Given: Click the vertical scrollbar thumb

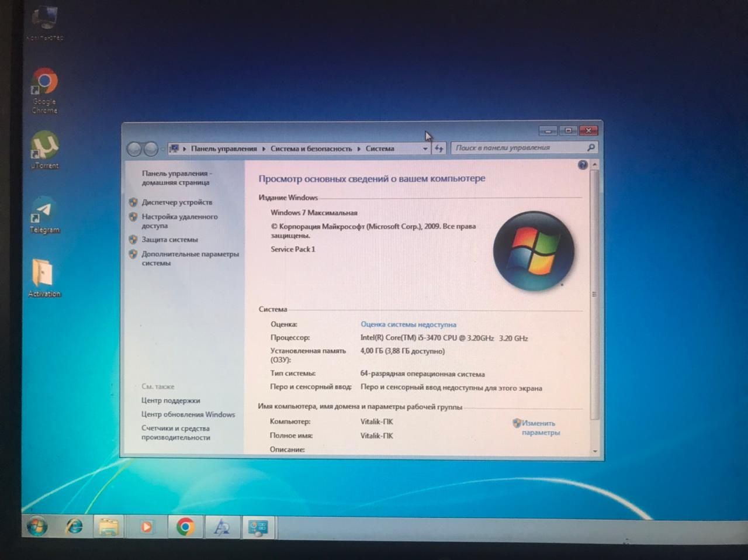Looking at the screenshot, I should pyautogui.click(x=595, y=294).
